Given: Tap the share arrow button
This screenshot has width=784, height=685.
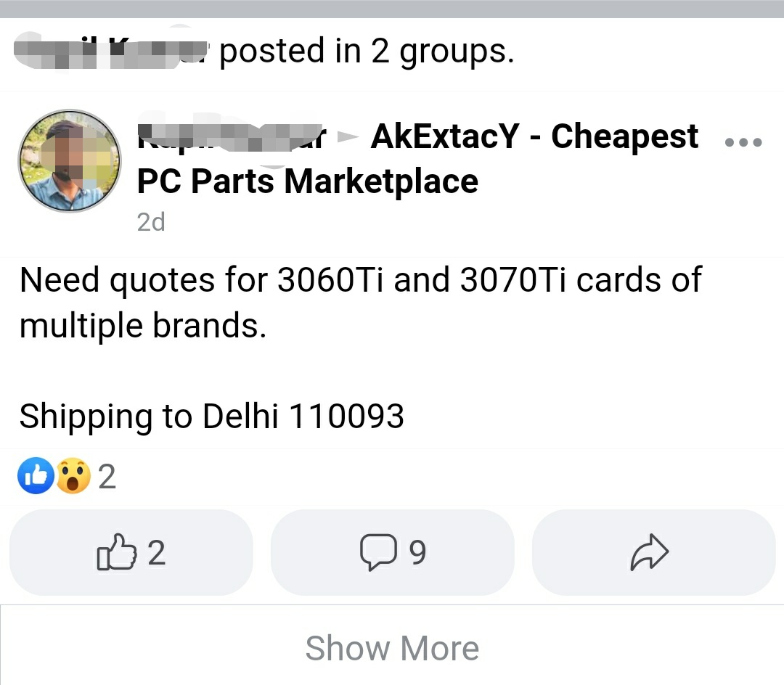Looking at the screenshot, I should coord(654,552).
